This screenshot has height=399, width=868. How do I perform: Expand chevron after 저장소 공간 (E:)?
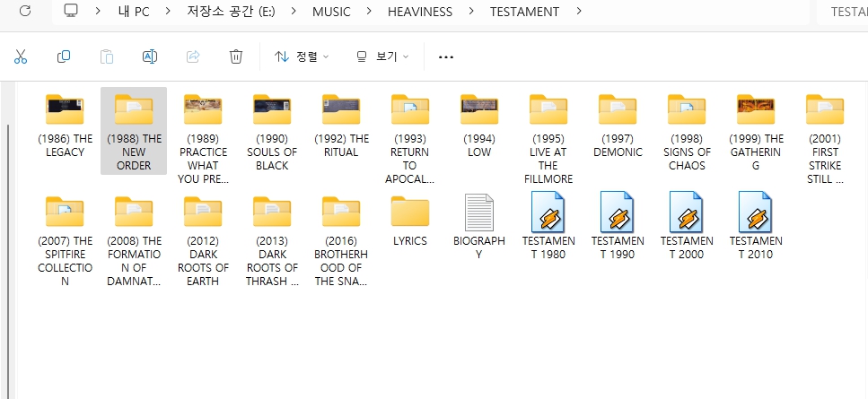[x=294, y=11]
